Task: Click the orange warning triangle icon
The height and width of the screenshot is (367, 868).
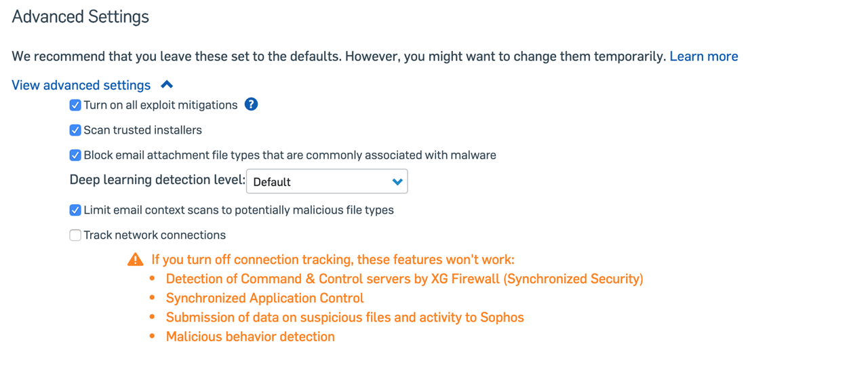Action: pyautogui.click(x=136, y=259)
